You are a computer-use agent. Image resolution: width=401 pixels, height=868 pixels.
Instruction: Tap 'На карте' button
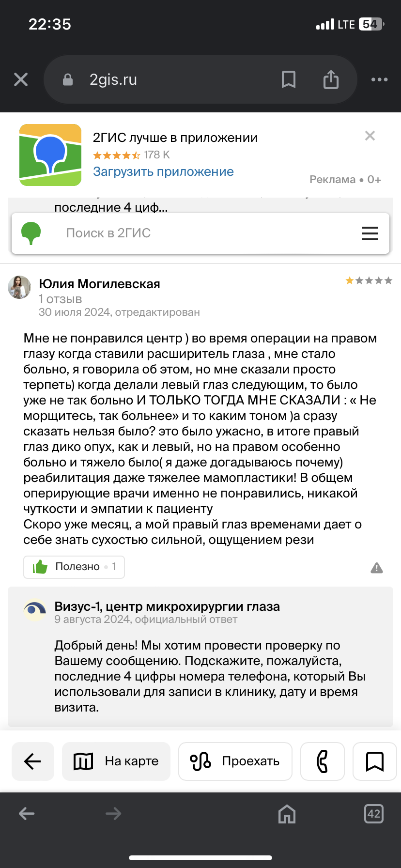pyautogui.click(x=116, y=761)
